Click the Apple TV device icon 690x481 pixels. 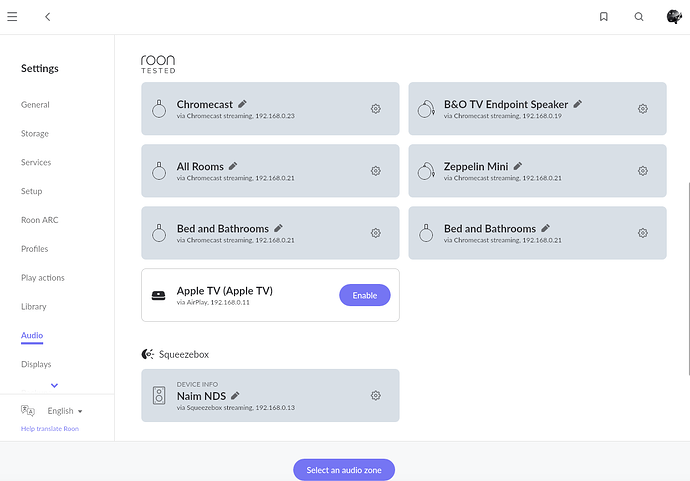158,295
